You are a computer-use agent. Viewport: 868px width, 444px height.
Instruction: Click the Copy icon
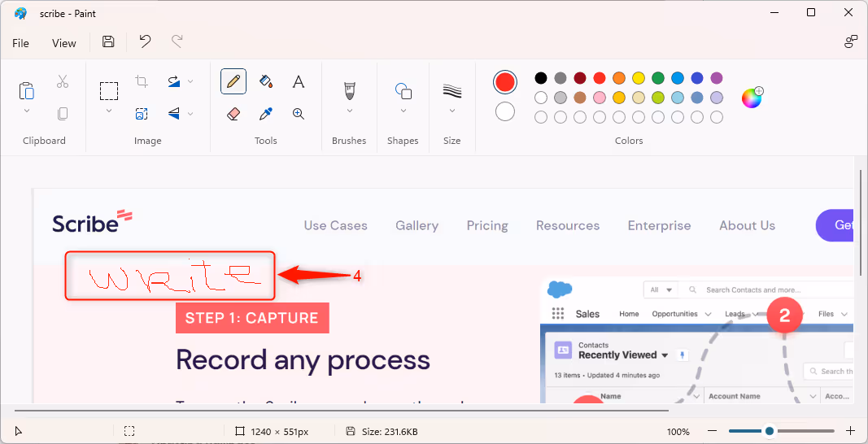click(x=63, y=114)
